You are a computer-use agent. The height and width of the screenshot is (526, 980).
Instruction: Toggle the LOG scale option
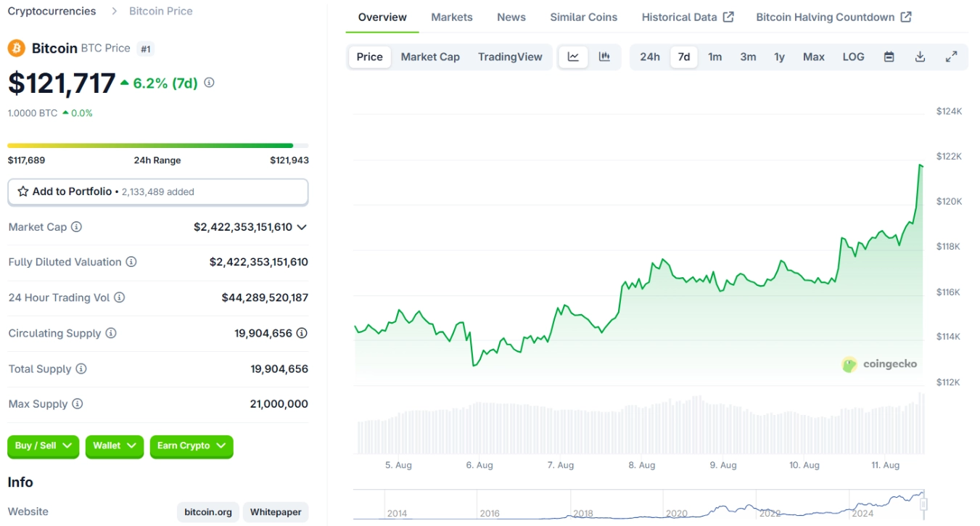853,57
